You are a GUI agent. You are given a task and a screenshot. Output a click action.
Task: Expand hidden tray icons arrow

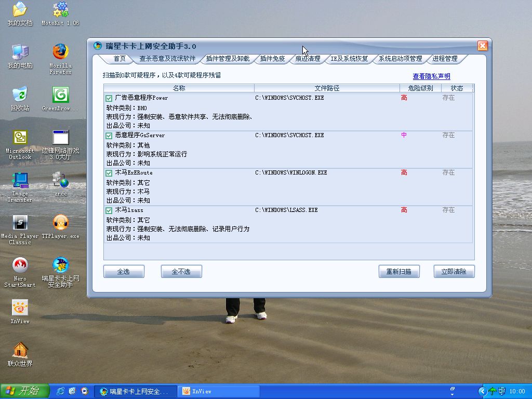(x=483, y=391)
